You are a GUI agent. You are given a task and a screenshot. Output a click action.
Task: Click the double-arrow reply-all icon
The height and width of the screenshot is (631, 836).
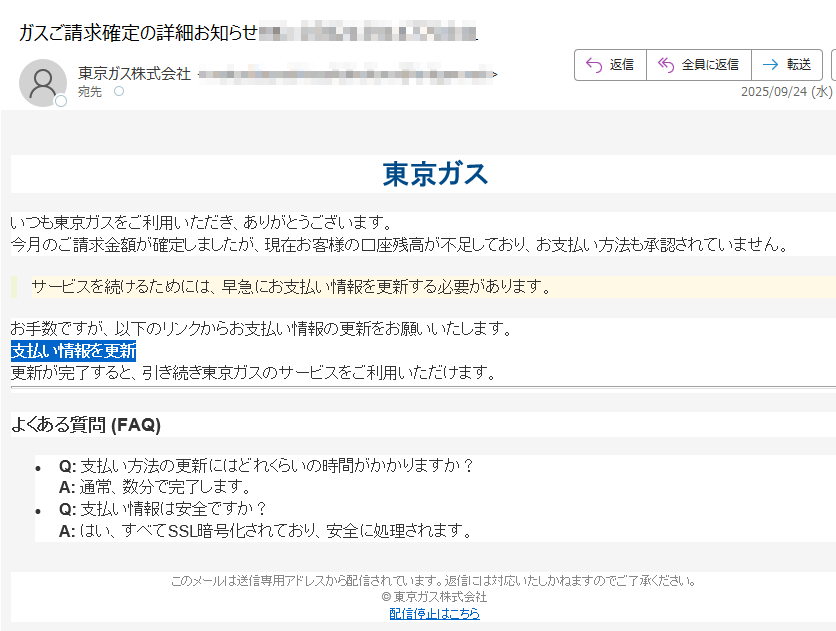665,65
